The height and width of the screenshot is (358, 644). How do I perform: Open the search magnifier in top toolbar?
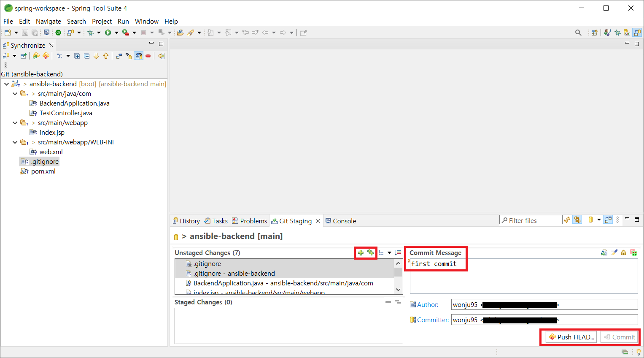point(578,33)
